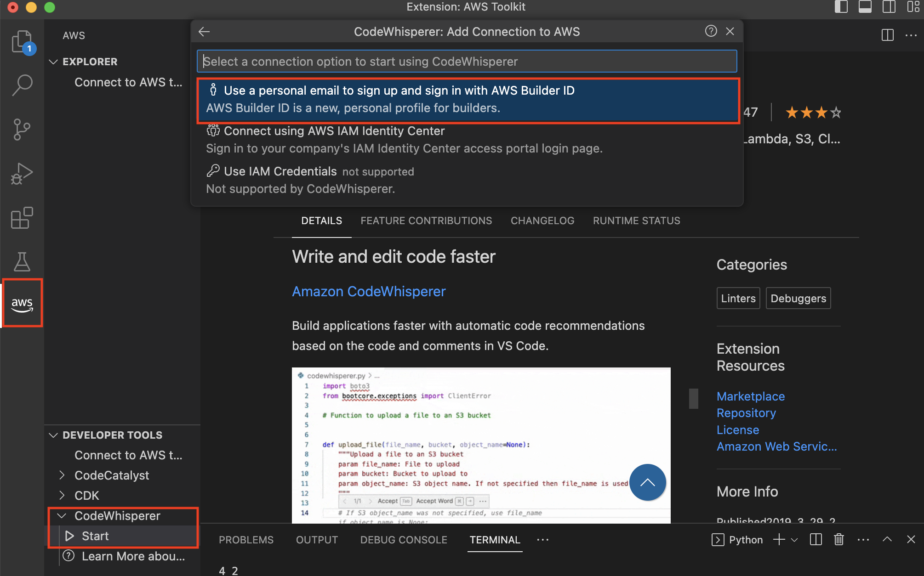Open the Source Control view
Image resolution: width=924 pixels, height=576 pixels.
22,129
